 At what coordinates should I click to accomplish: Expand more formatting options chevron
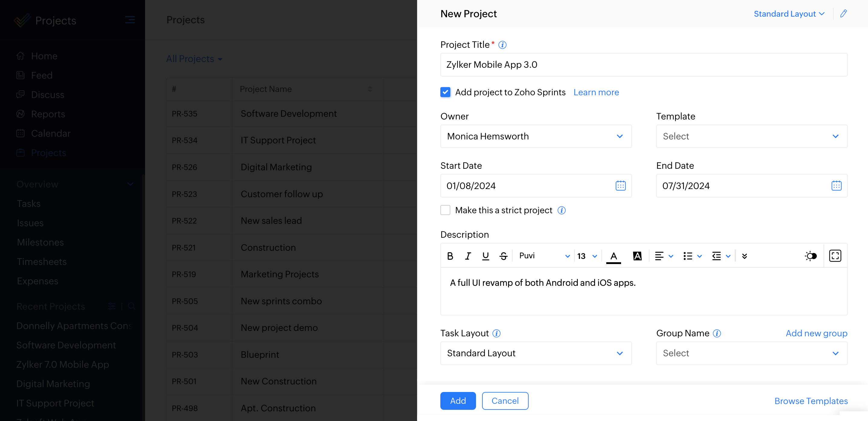745,256
